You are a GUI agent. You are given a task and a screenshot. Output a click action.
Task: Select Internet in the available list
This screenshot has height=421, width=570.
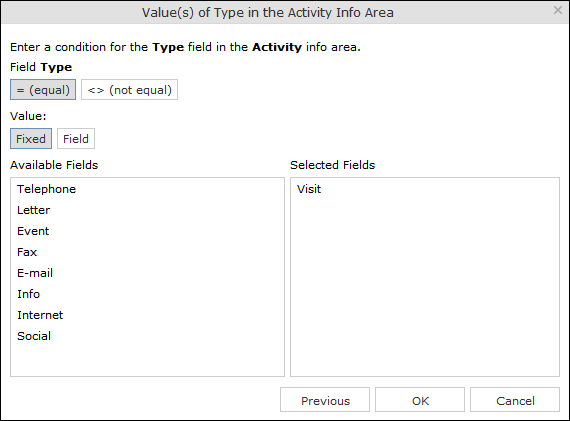[40, 315]
